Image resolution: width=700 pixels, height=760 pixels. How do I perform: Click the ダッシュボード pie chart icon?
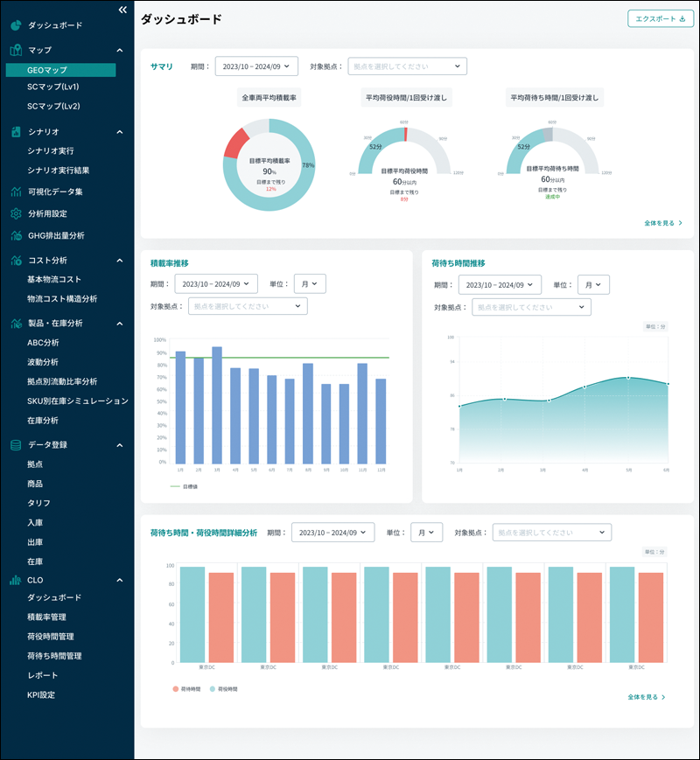tap(16, 25)
